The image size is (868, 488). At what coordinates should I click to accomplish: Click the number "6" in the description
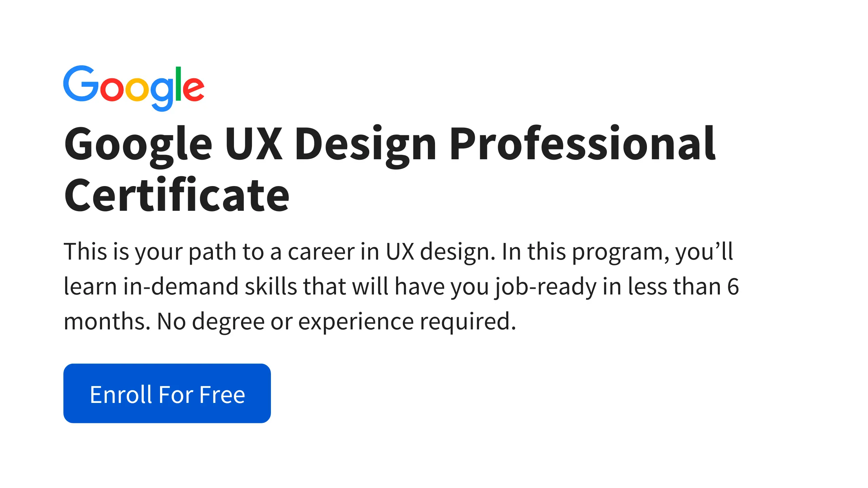tap(733, 287)
